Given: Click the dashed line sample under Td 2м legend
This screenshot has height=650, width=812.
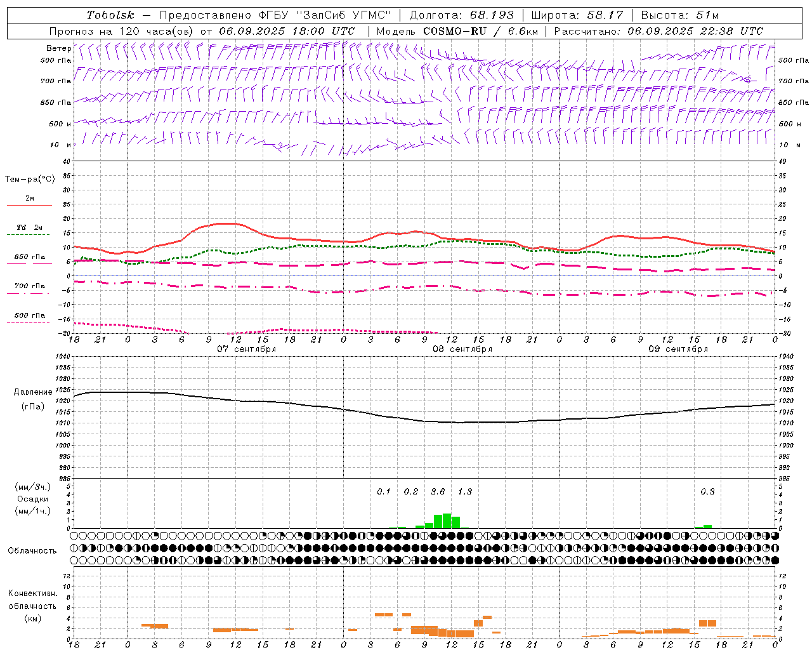Looking at the screenshot, I should coord(29,234).
